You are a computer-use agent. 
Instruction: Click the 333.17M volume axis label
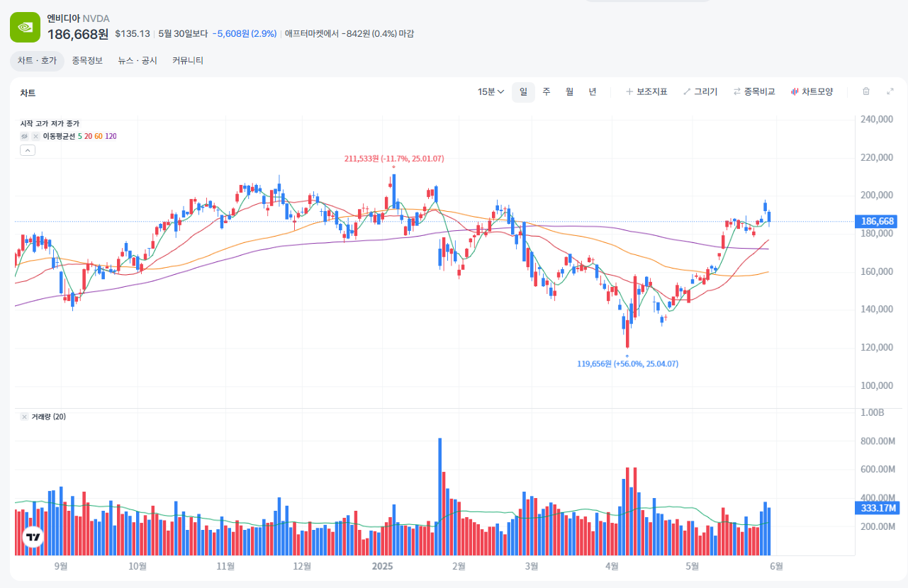[x=878, y=508]
